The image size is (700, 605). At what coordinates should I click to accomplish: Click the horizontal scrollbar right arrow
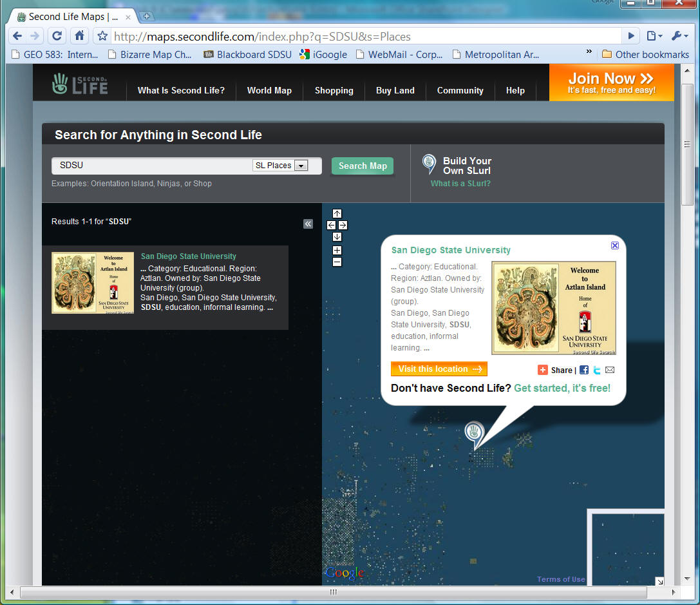point(673,593)
